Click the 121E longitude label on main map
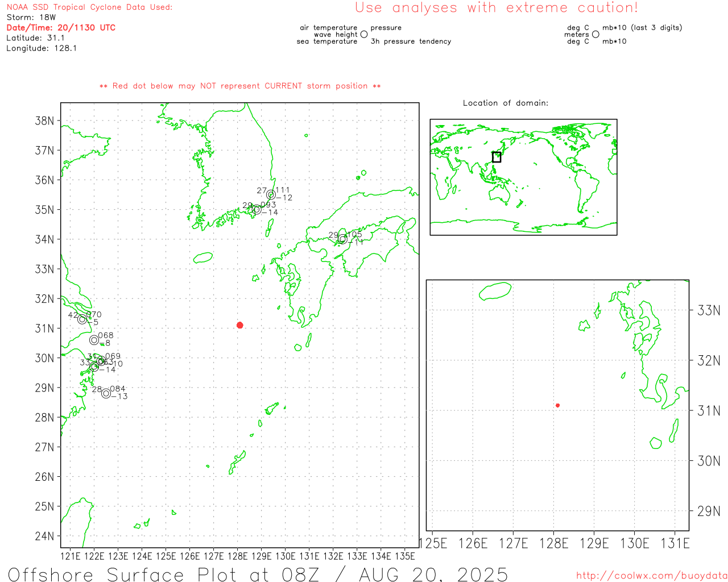The image size is (728, 582). tap(71, 556)
